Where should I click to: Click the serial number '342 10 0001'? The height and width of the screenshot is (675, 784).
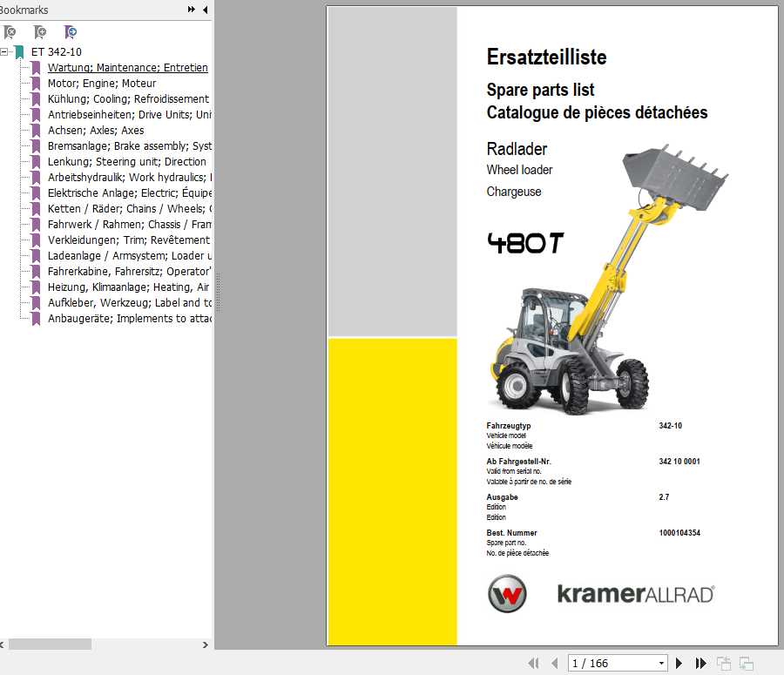[679, 461]
